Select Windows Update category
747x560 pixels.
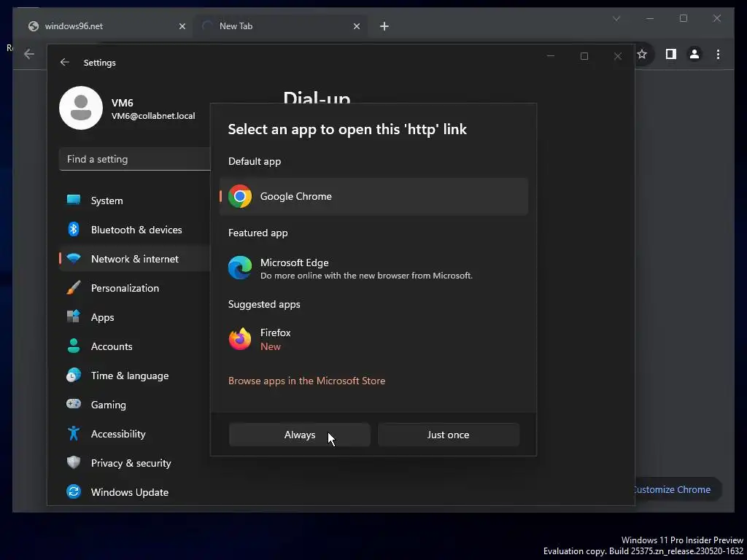135,492
